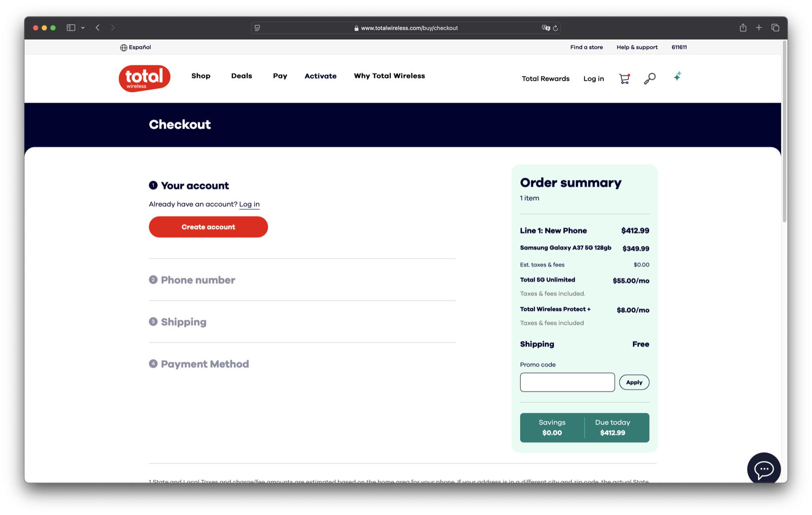Click the Est. taxes & fees line
Image resolution: width=812 pixels, height=515 pixels.
click(x=585, y=265)
